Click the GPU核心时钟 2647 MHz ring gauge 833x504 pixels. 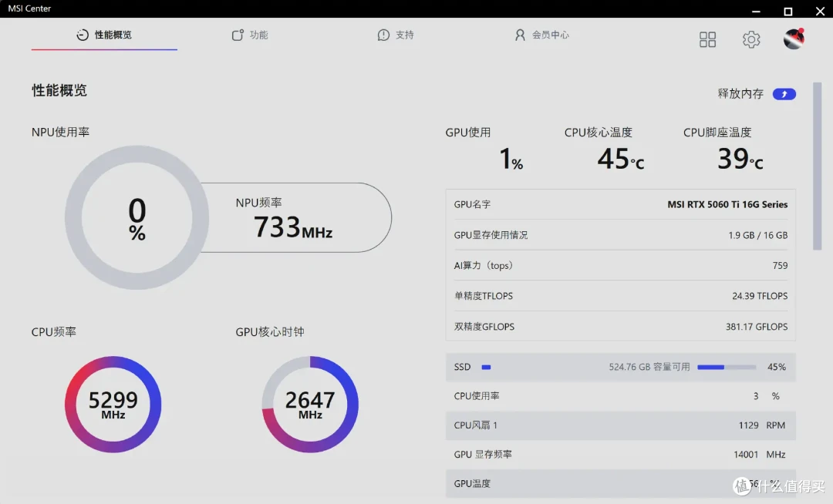[310, 405]
